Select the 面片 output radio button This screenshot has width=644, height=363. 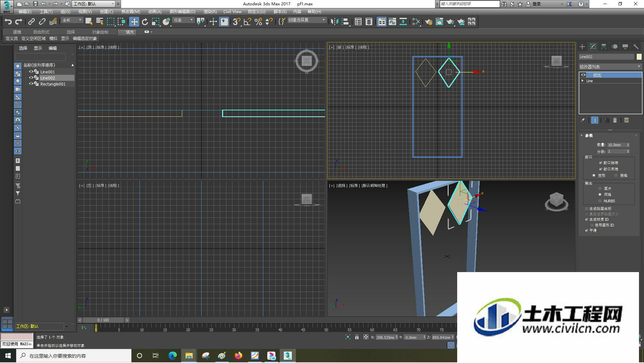[600, 189]
